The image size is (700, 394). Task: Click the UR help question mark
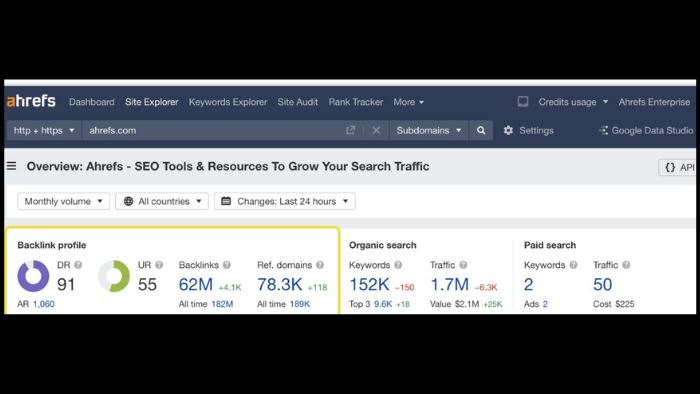[159, 265]
